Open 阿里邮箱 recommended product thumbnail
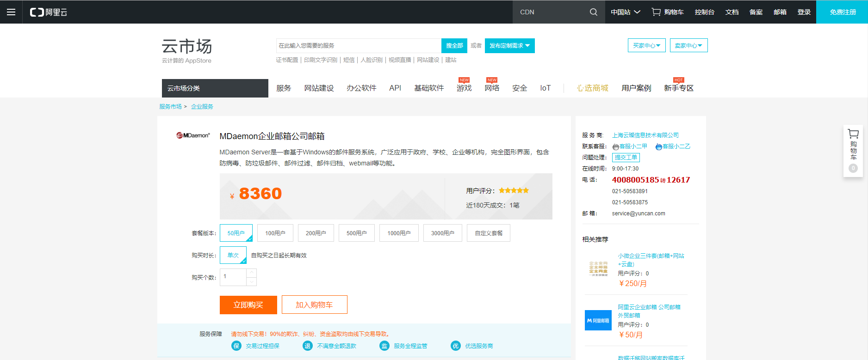 [598, 320]
